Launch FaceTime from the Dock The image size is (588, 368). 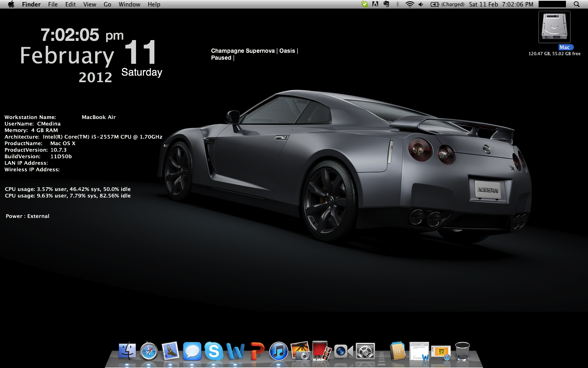343,351
